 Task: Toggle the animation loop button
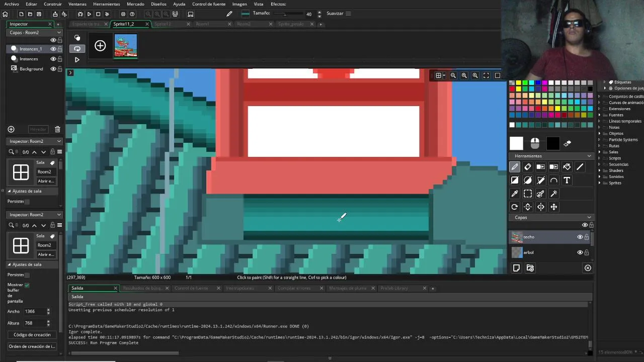coord(77,49)
